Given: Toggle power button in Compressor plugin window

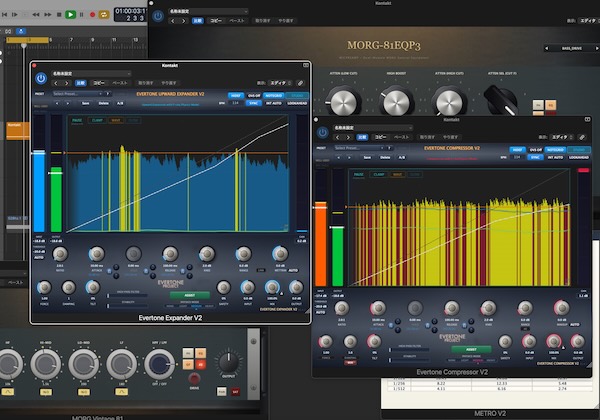Looking at the screenshot, I should coord(323,132).
